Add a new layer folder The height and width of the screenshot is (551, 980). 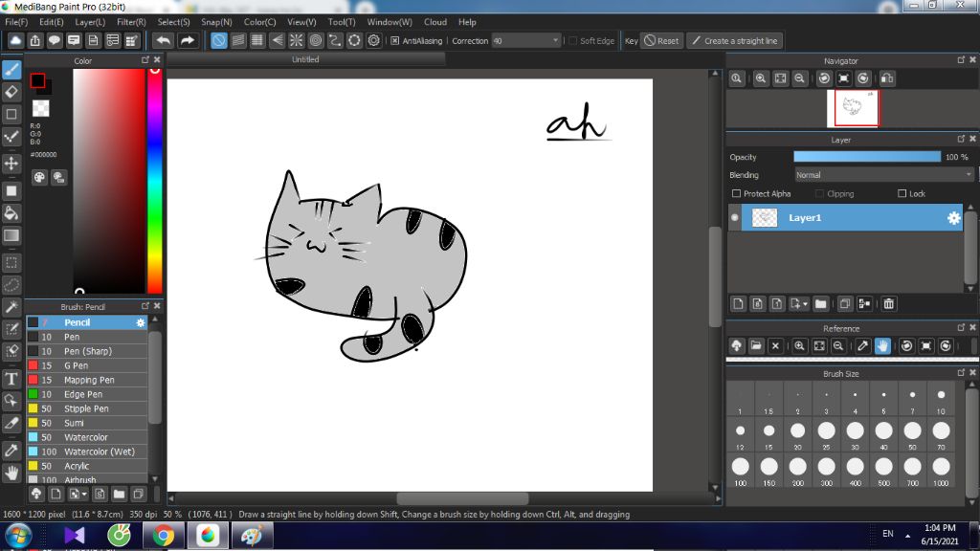click(x=820, y=303)
